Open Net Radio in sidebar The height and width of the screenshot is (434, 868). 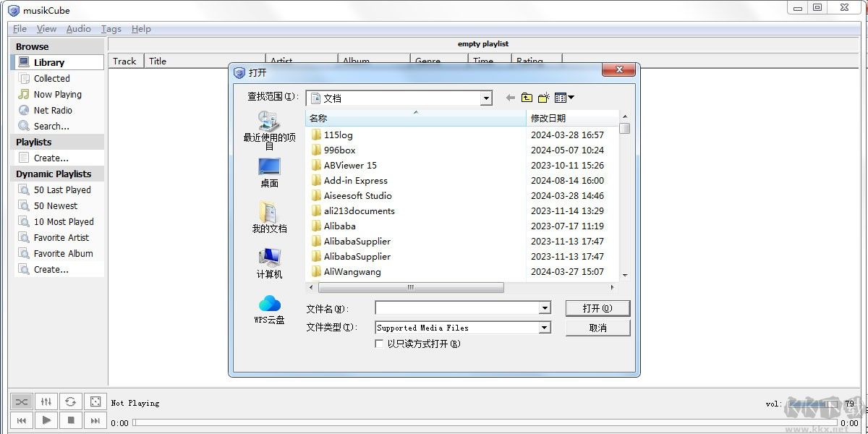point(58,110)
